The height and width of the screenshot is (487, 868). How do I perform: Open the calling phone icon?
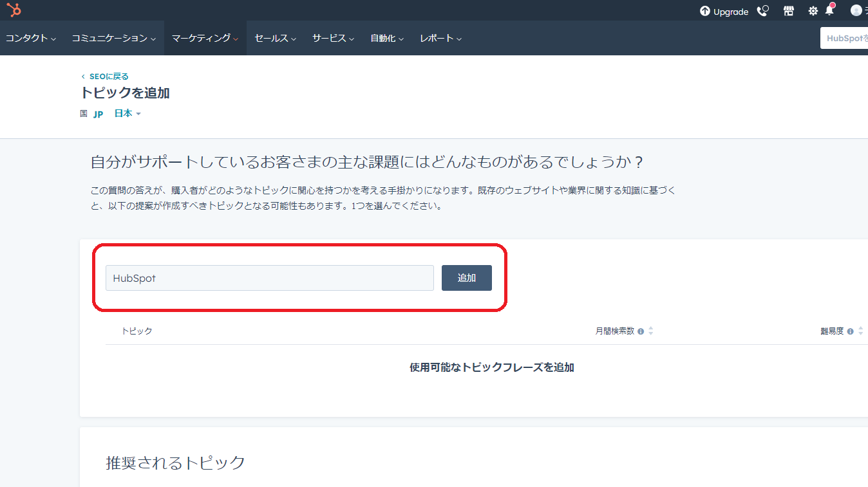[763, 11]
